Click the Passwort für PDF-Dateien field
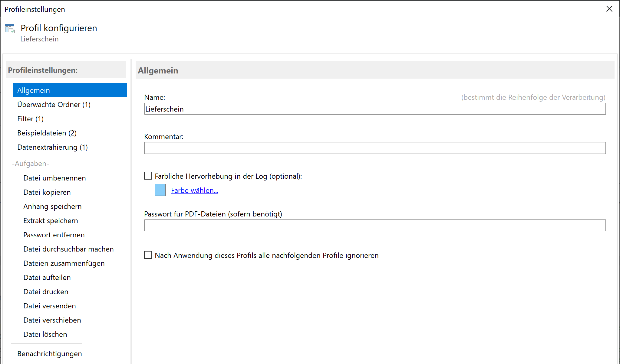 pos(375,226)
